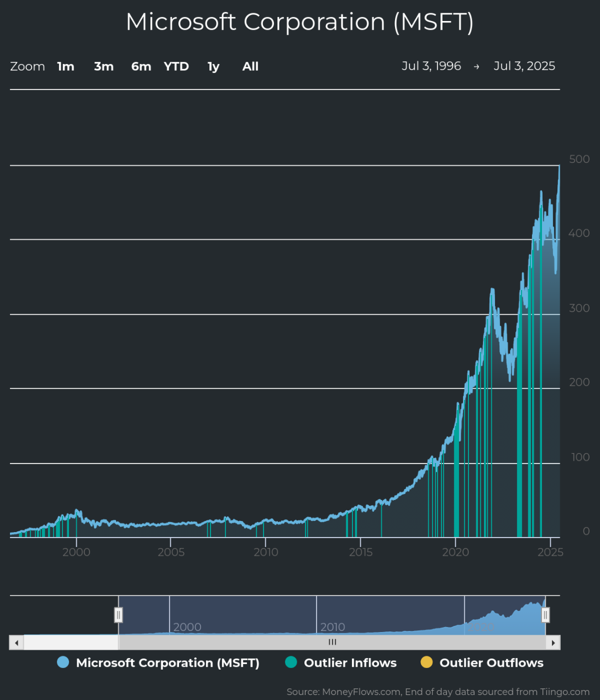The image size is (600, 700).
Task: Click the 100 y-axis label
Action: point(581,457)
